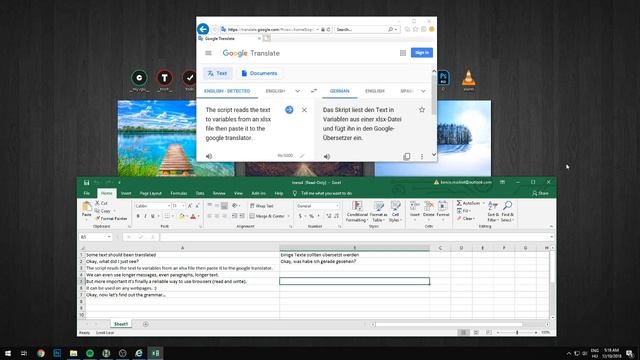Image resolution: width=640 pixels, height=360 pixels.
Task: Listen to the German translation speaker icon
Action: (x=327, y=156)
